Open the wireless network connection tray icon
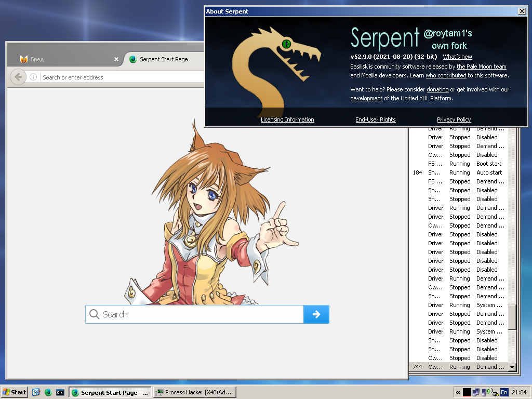 click(x=486, y=392)
